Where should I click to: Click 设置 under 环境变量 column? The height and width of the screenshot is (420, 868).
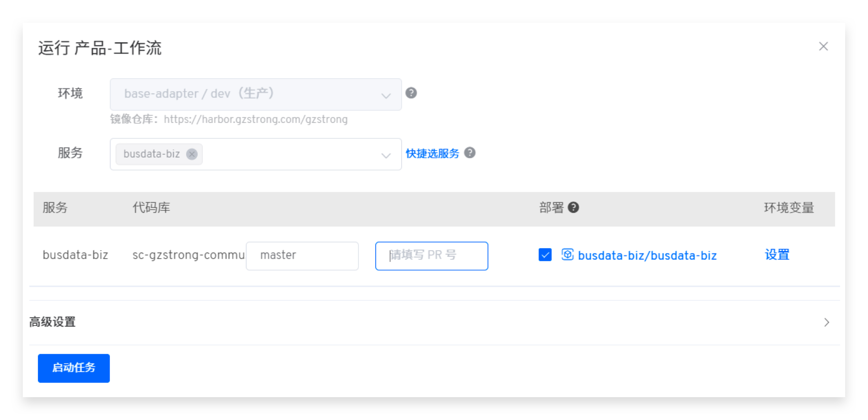(777, 255)
